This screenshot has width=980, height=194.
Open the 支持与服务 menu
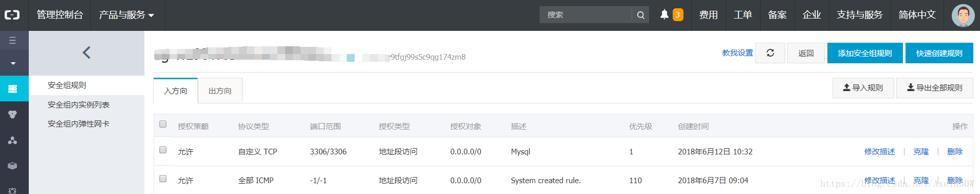click(x=859, y=15)
